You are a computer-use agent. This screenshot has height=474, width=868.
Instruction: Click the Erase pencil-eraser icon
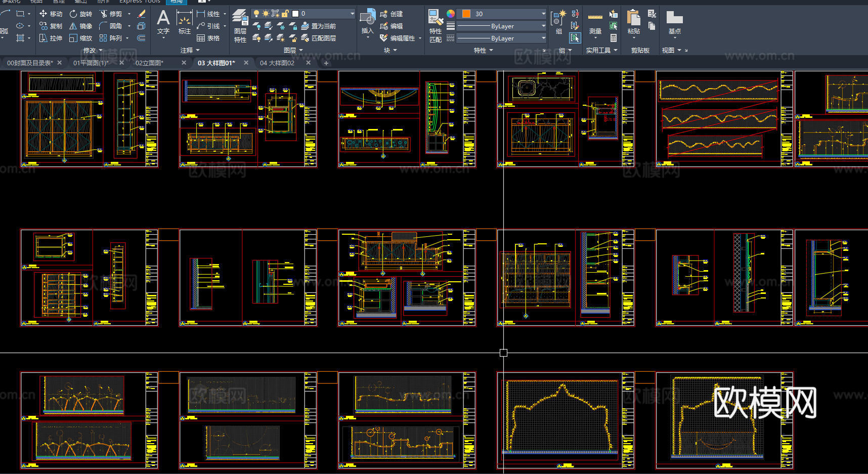tap(141, 14)
